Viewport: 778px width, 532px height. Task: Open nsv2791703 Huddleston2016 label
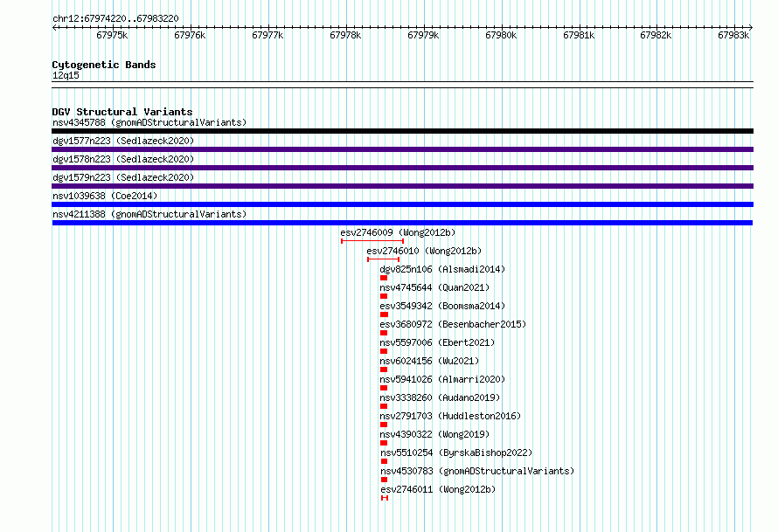450,416
